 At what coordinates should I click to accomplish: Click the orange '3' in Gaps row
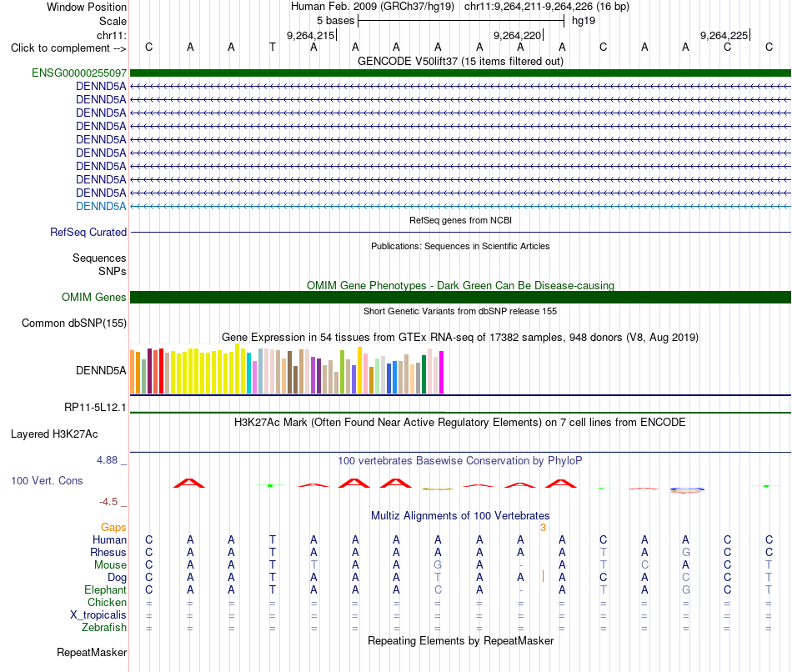[x=543, y=528]
